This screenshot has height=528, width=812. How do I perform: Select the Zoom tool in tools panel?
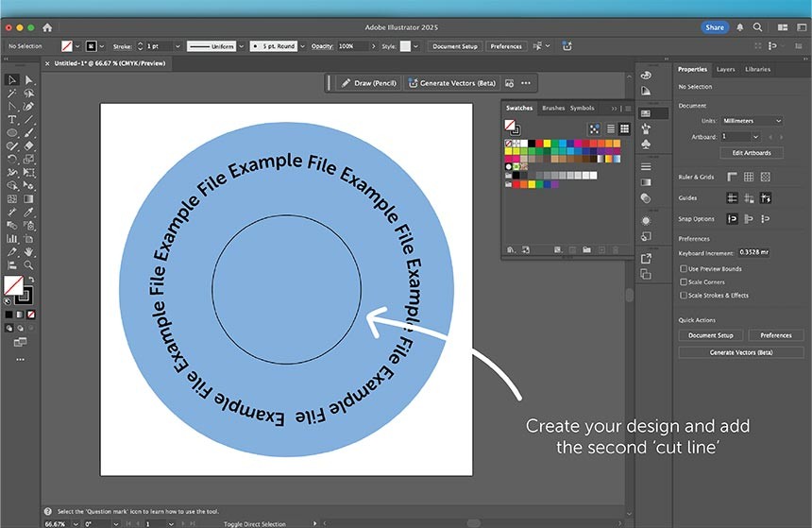pos(28,265)
